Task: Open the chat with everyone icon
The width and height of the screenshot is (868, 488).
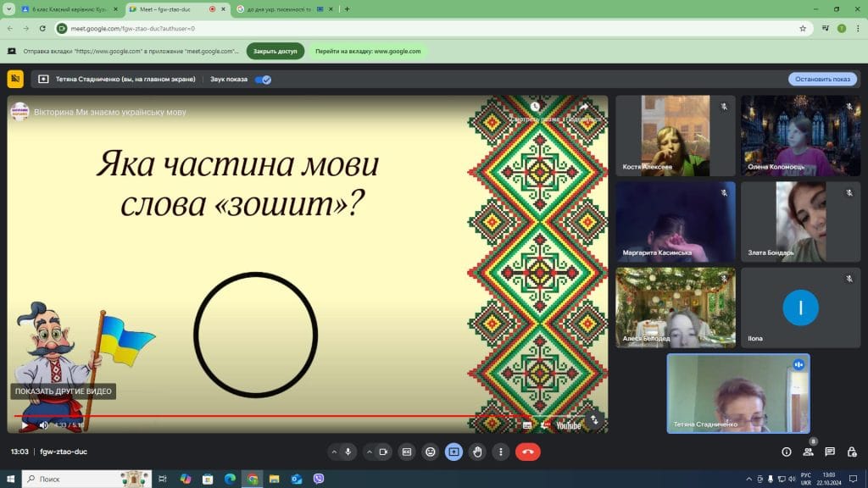Action: (x=830, y=452)
